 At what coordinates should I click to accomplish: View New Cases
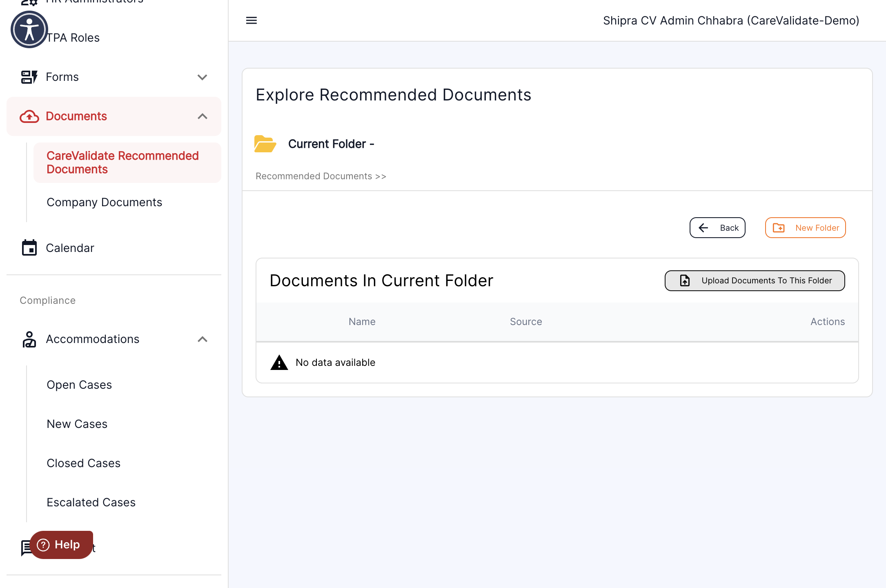coord(77,424)
